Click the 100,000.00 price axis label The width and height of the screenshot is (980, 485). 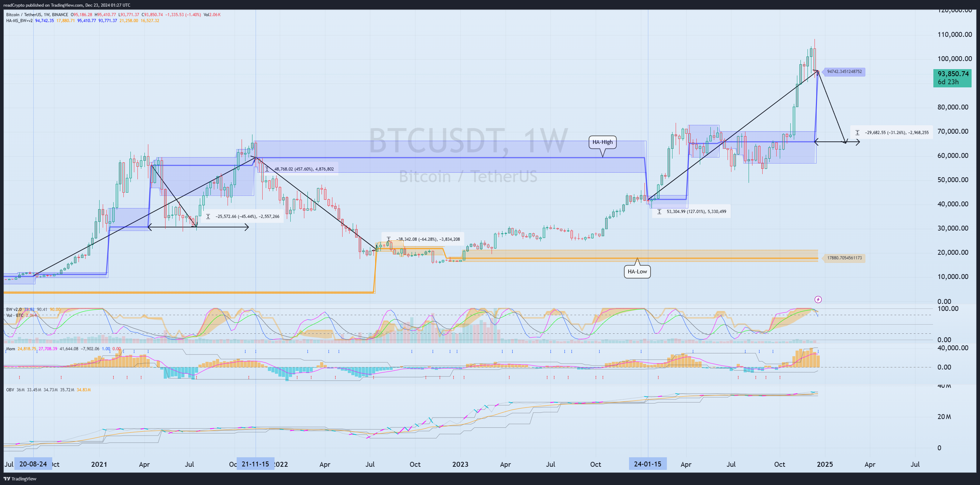click(954, 59)
